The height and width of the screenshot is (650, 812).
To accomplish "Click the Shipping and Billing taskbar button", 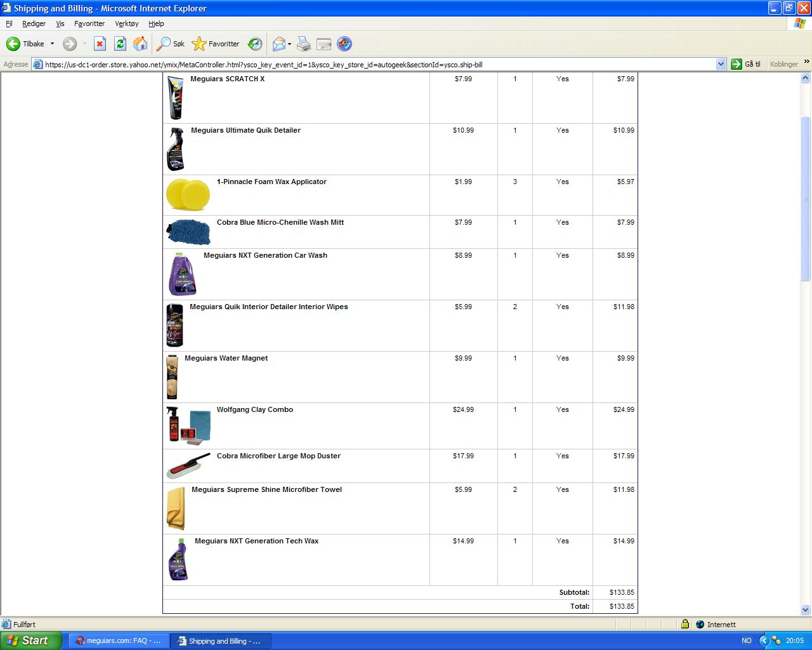I will click(x=221, y=640).
